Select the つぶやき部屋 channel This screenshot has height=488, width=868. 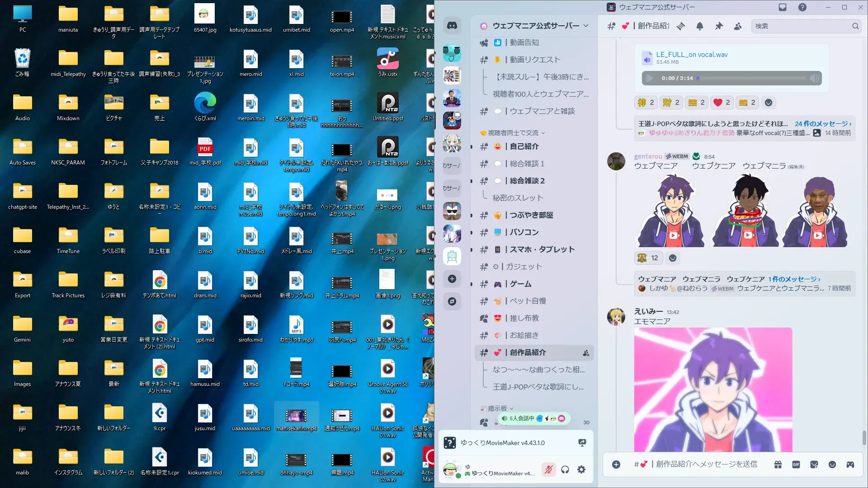point(531,215)
